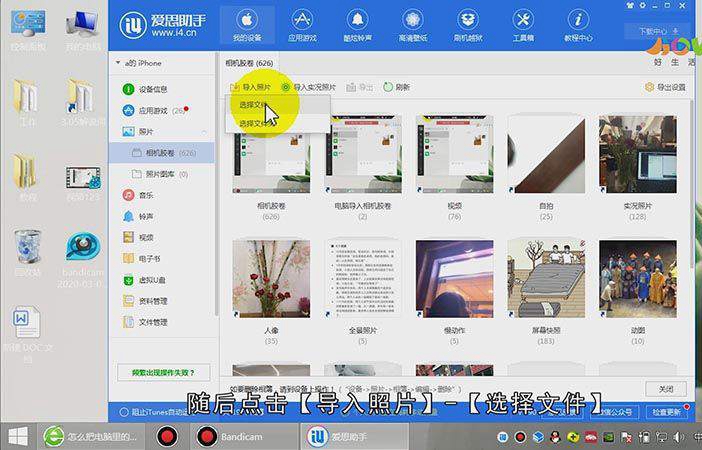Open the Windows Start menu
This screenshot has height=450, width=702.
[x=18, y=437]
